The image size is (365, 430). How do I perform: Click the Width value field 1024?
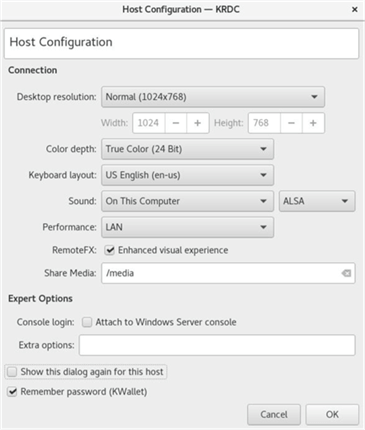click(x=149, y=123)
